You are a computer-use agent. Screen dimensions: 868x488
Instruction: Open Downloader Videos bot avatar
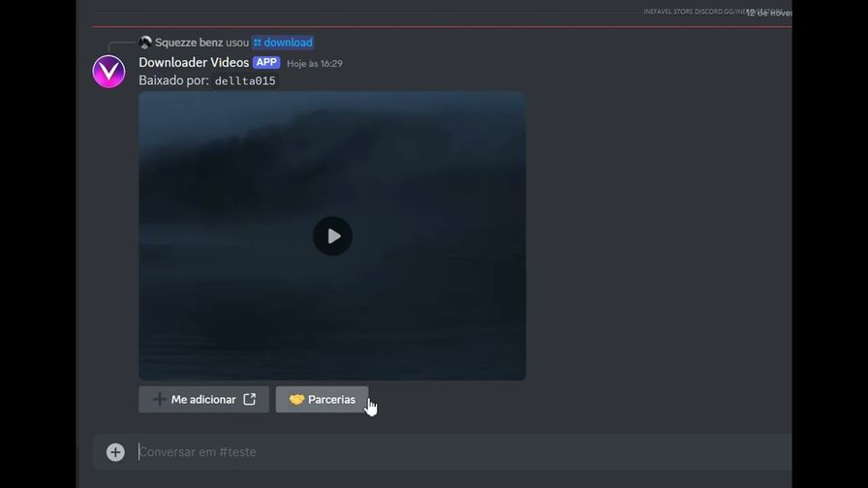[108, 72]
